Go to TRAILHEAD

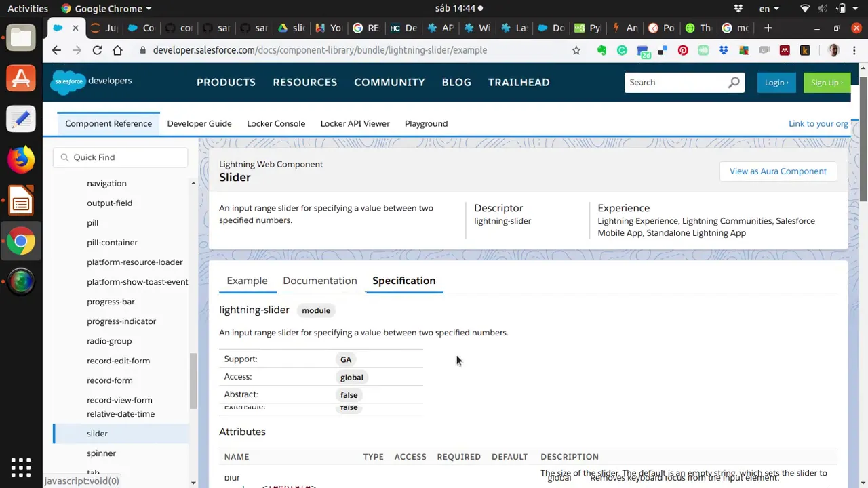pos(519,82)
